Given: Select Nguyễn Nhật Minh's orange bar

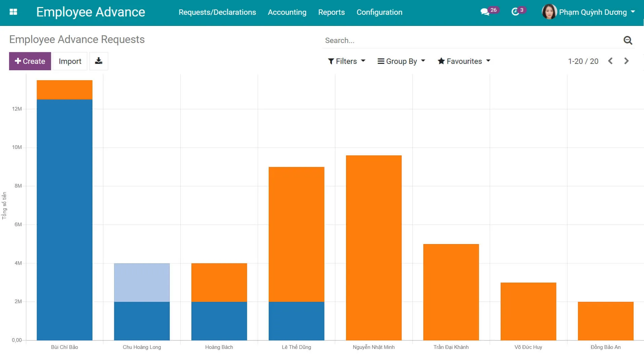Looking at the screenshot, I should pyautogui.click(x=373, y=245).
